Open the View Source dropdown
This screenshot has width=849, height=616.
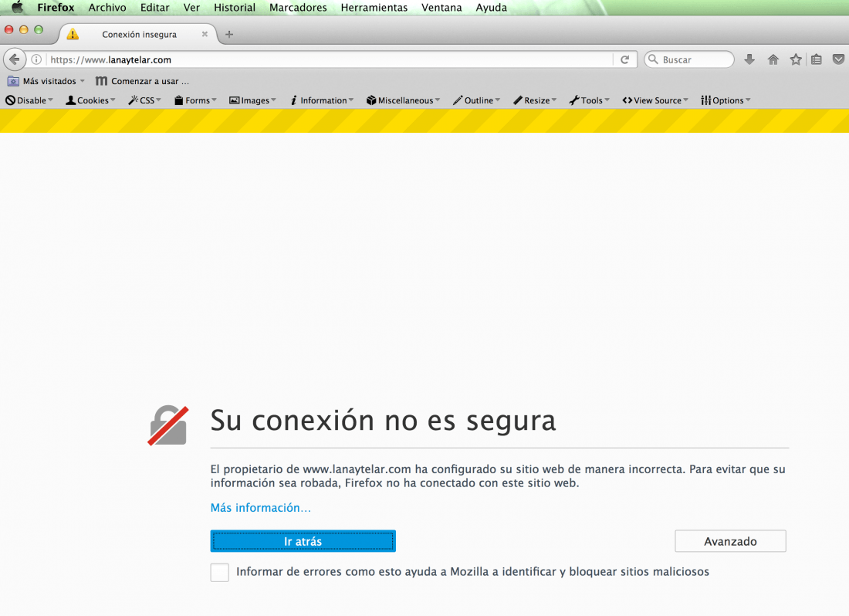coord(655,100)
